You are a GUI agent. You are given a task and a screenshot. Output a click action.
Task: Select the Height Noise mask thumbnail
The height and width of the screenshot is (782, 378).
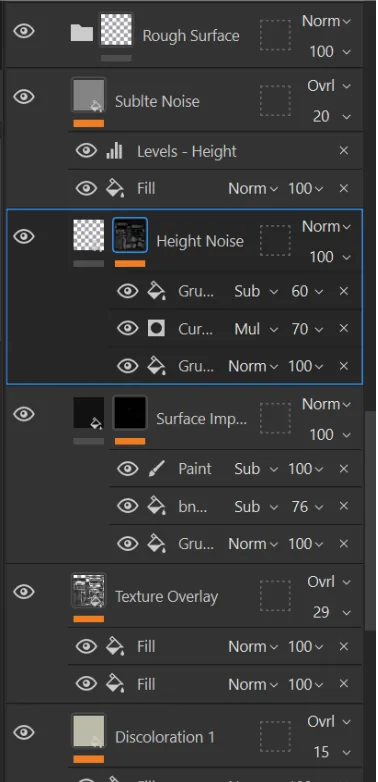130,235
